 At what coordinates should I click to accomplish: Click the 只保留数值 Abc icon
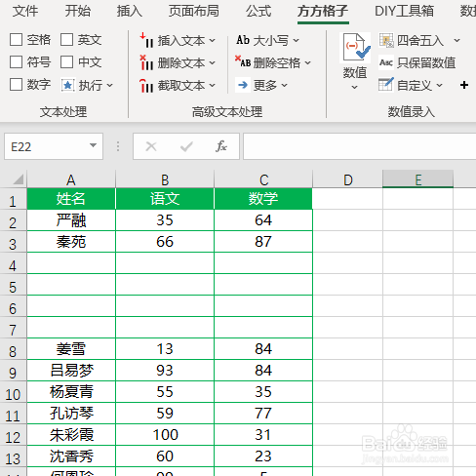pyautogui.click(x=386, y=62)
